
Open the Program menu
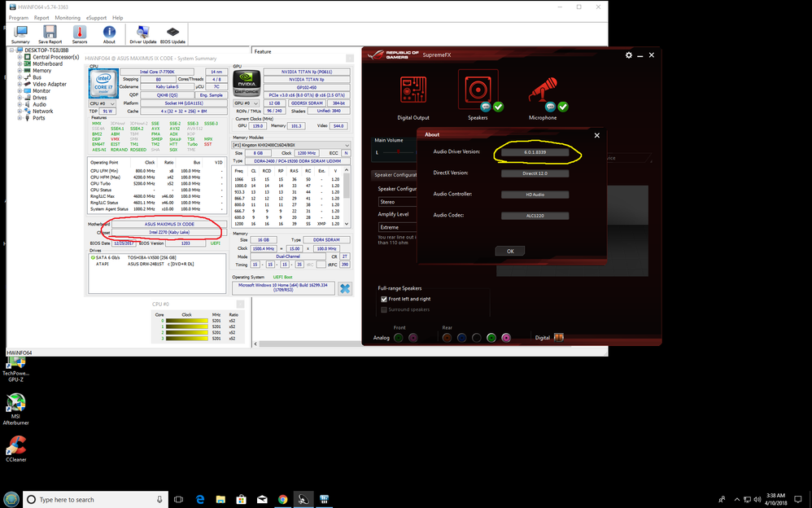[x=19, y=18]
